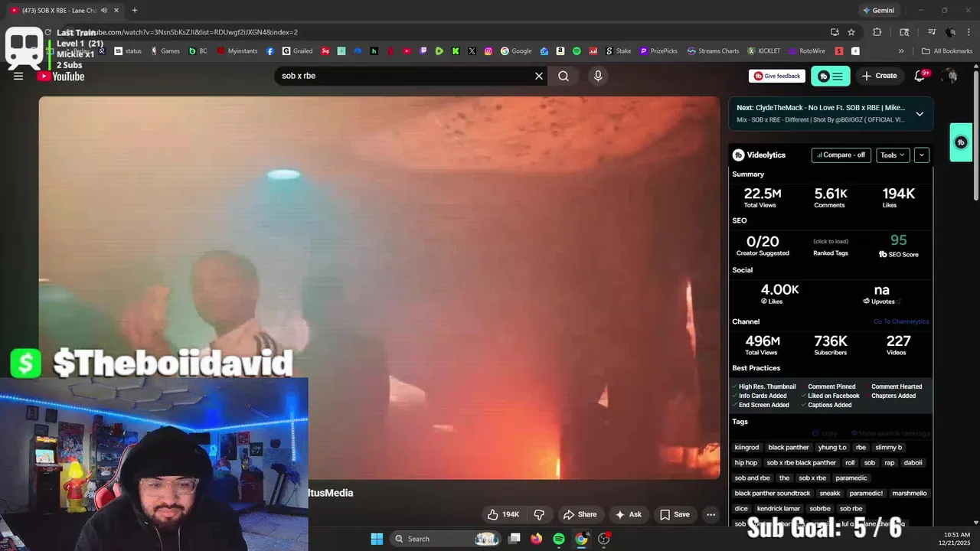
Task: Click the Videolytics TubeBuddy logo
Action: pyautogui.click(x=738, y=155)
